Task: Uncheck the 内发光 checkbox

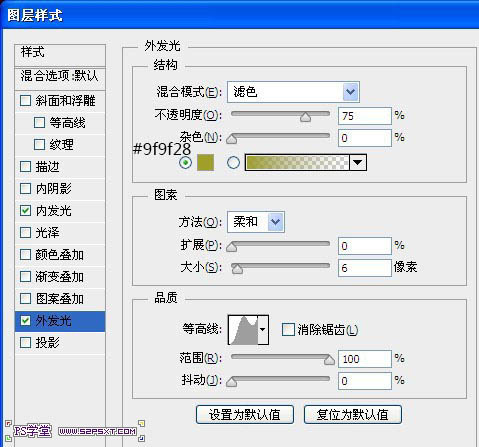Action: tap(26, 211)
